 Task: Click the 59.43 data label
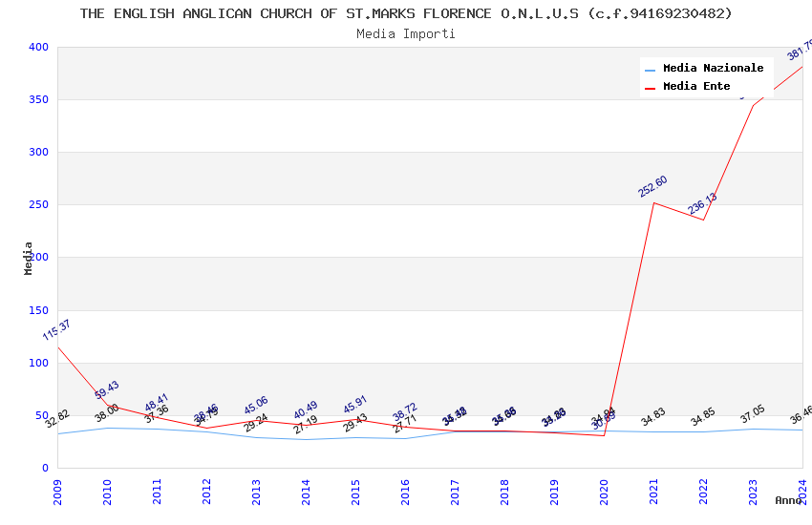click(x=107, y=390)
